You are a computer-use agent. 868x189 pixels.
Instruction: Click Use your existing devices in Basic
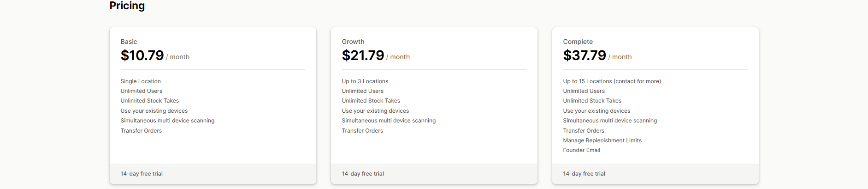tap(154, 111)
